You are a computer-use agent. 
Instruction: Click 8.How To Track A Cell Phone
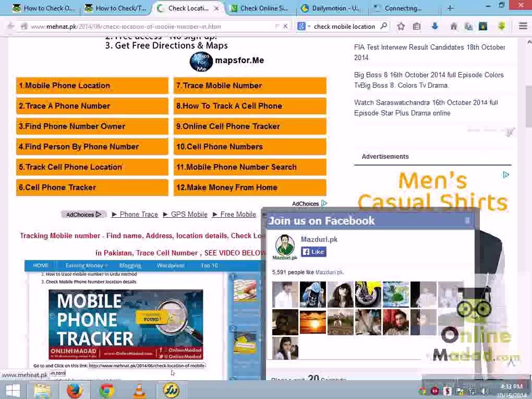coord(250,106)
